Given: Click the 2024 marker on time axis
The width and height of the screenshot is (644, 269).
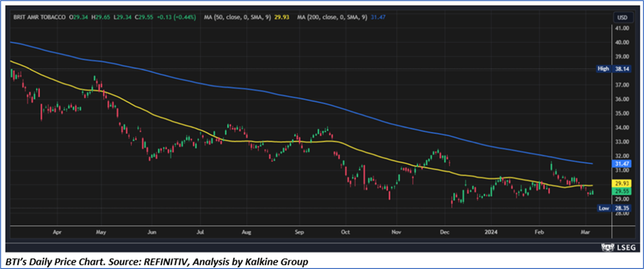Looking at the screenshot, I should coord(491,232).
